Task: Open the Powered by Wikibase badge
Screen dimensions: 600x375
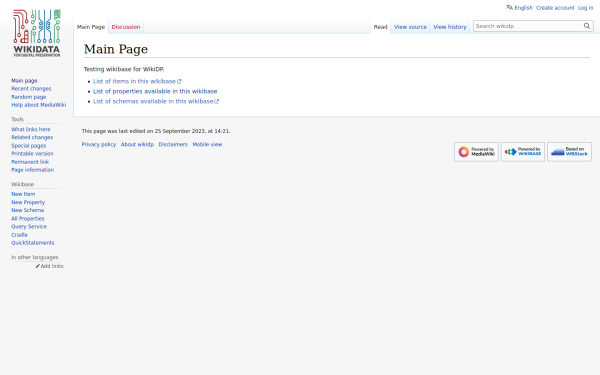Action: coord(523,152)
